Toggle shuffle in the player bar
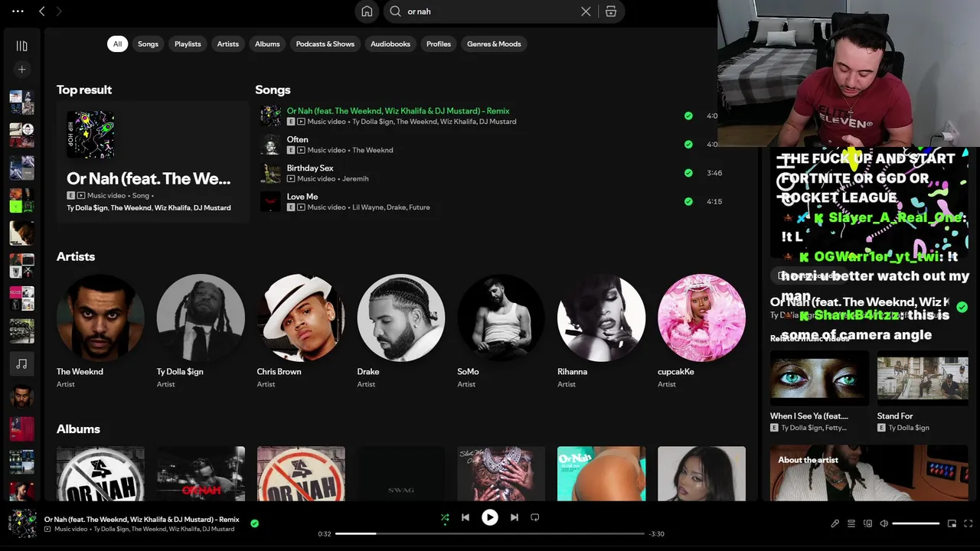Viewport: 980px width, 551px height. pyautogui.click(x=445, y=517)
